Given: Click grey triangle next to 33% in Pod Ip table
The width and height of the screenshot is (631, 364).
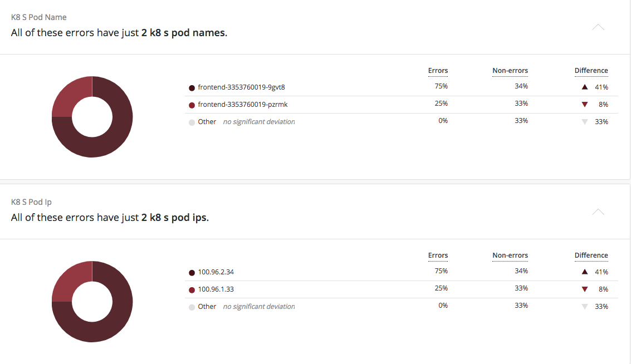Looking at the screenshot, I should 585,307.
